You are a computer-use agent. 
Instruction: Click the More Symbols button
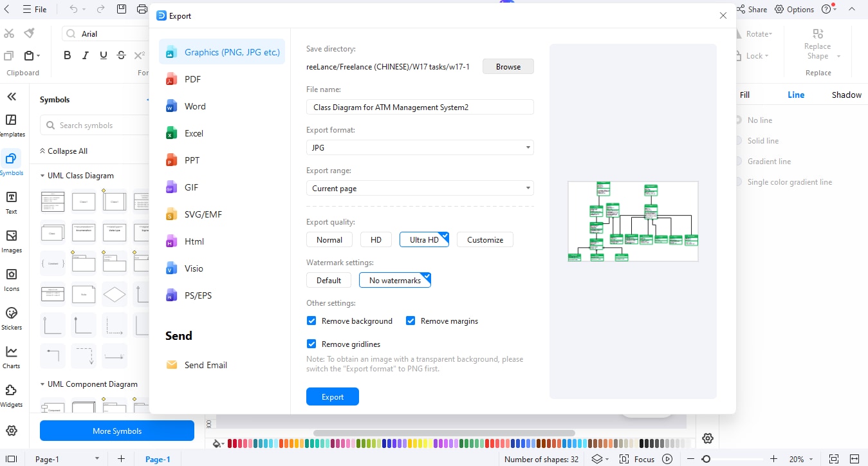pyautogui.click(x=117, y=431)
